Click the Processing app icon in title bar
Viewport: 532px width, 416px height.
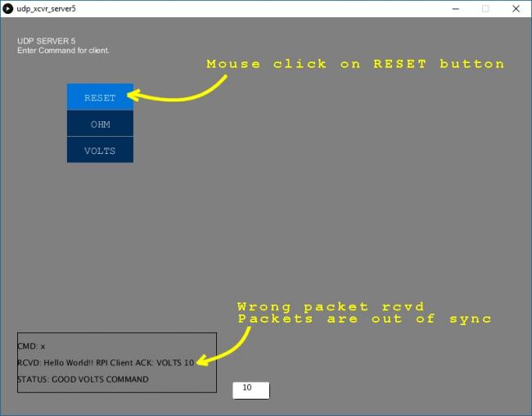7,8
